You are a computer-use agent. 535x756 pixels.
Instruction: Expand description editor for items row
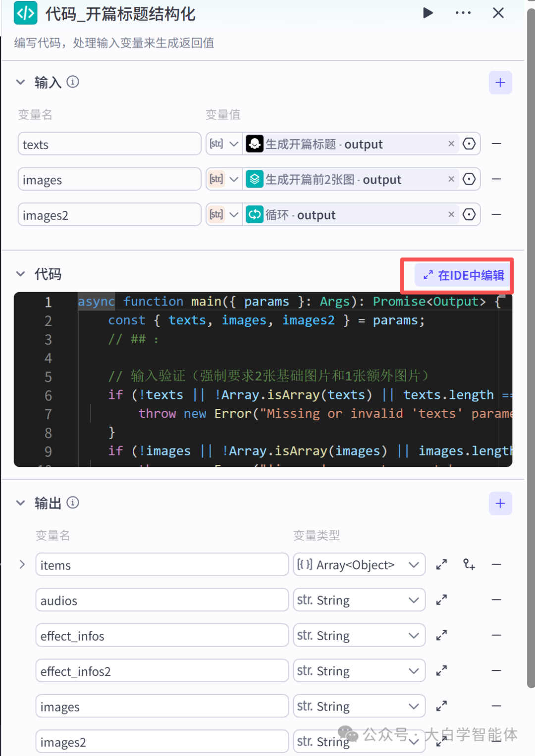[441, 564]
